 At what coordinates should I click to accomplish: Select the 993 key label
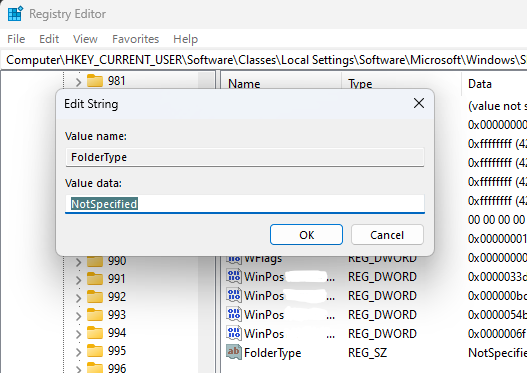pos(117,315)
